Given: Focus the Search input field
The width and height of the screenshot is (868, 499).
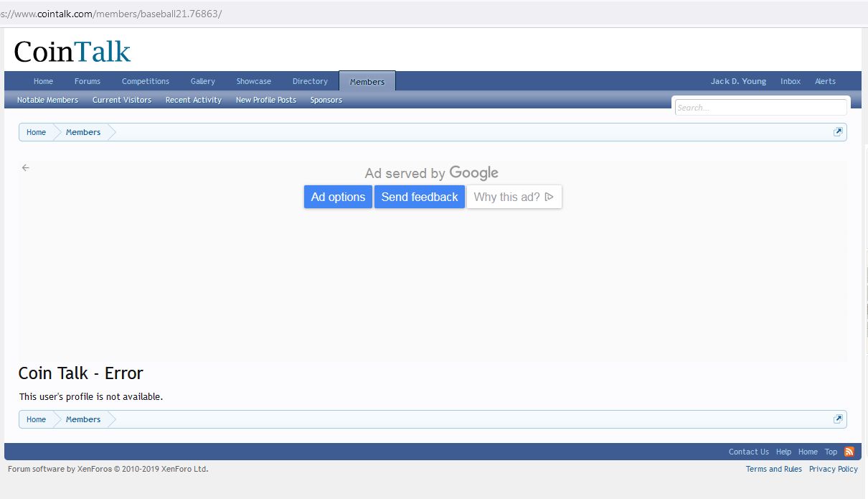Looking at the screenshot, I should (760, 108).
